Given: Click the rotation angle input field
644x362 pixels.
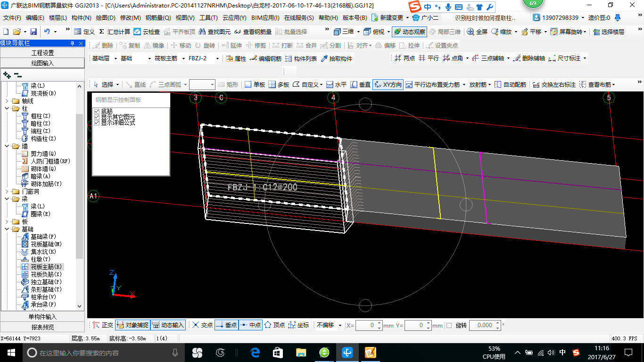Looking at the screenshot, I should coord(485,325).
